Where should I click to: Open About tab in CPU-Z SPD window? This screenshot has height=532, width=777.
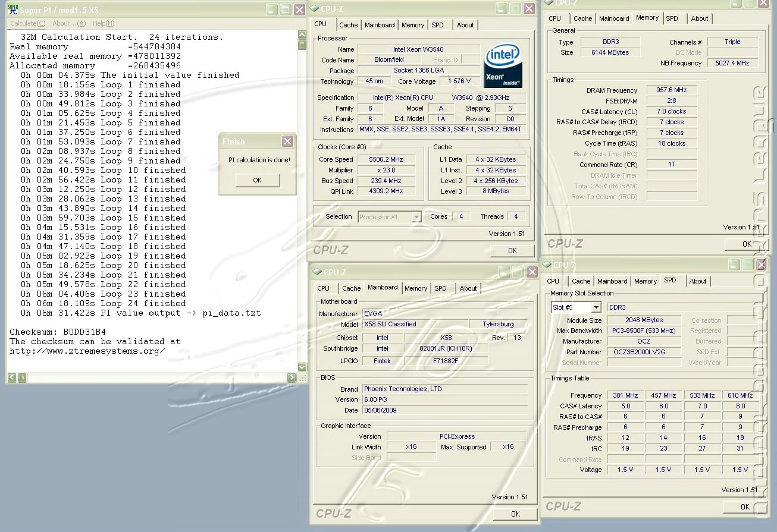(x=698, y=281)
